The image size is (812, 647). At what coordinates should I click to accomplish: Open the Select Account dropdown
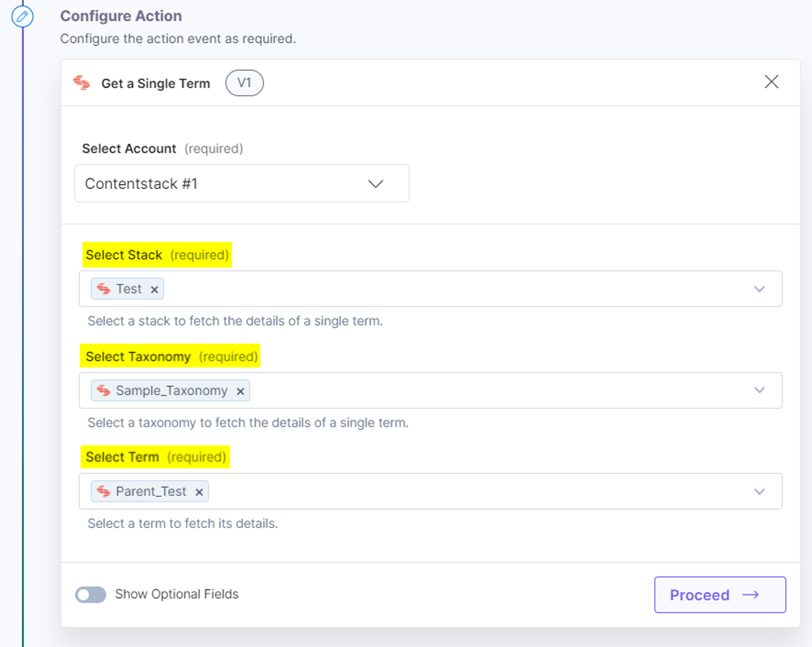[x=242, y=183]
